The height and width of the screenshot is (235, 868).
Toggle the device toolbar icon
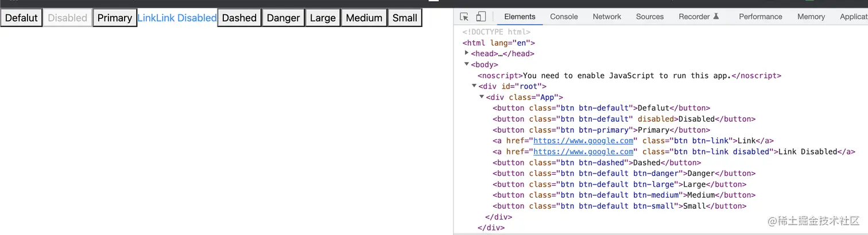tap(481, 17)
